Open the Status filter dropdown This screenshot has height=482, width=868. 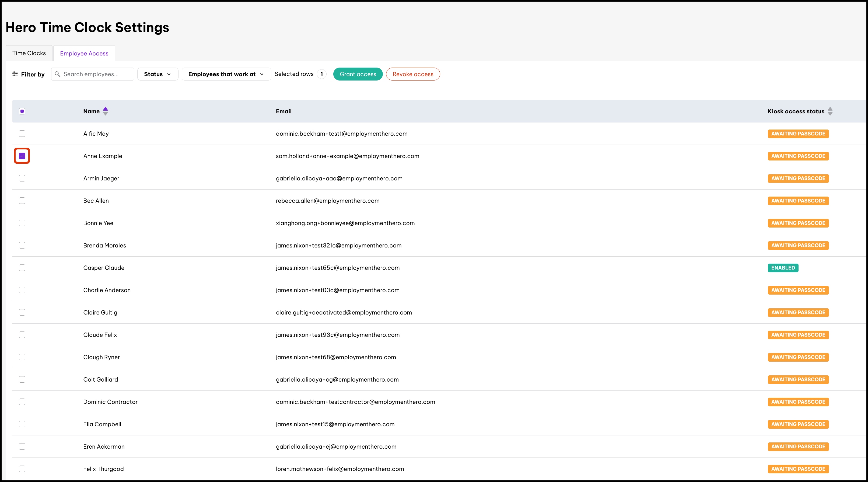(x=157, y=74)
